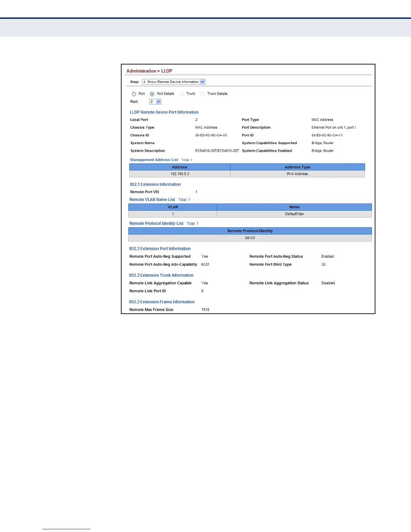This screenshot has width=411, height=532.
Task: Click the Port Description value Ethernet Port
Action: tap(334, 128)
